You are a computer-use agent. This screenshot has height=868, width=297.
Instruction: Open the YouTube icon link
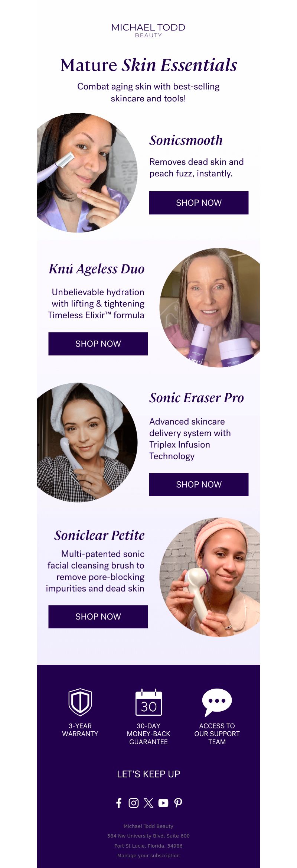163,803
